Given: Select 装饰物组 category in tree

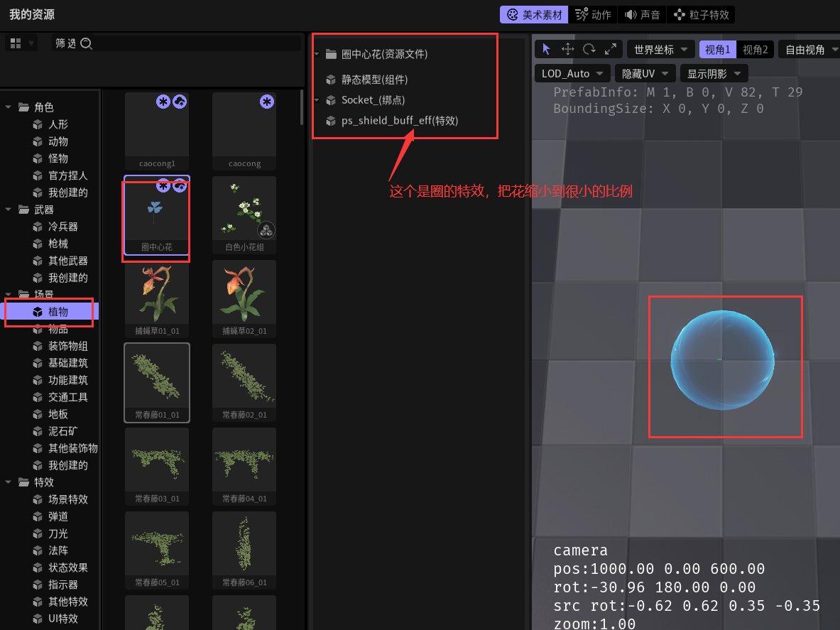Looking at the screenshot, I should (x=67, y=346).
